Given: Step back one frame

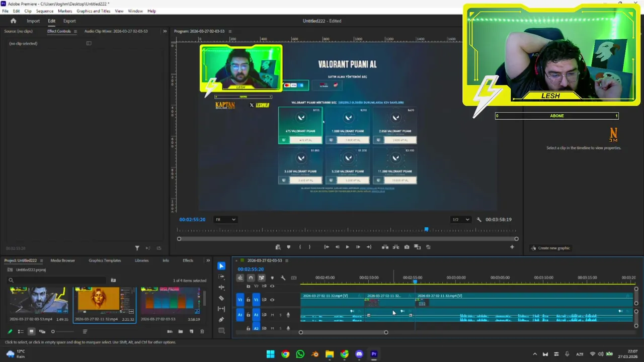Looking at the screenshot, I should 337,247.
